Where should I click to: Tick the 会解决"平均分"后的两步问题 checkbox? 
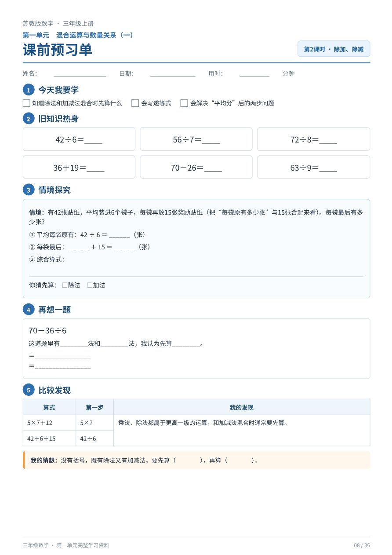[185, 103]
